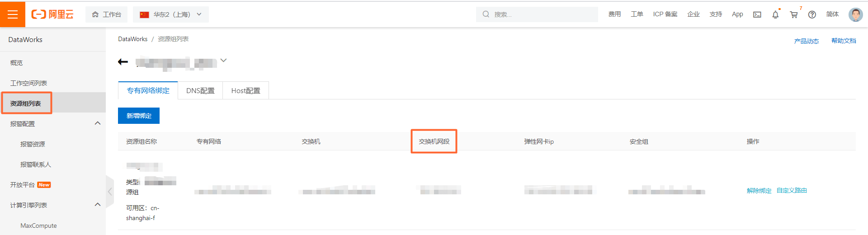This screenshot has height=235, width=868.
Task: Click the DataWorks sidebar title
Action: point(25,40)
